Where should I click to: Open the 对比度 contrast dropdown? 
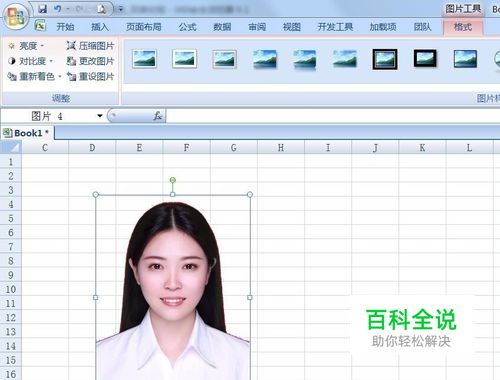click(30, 61)
